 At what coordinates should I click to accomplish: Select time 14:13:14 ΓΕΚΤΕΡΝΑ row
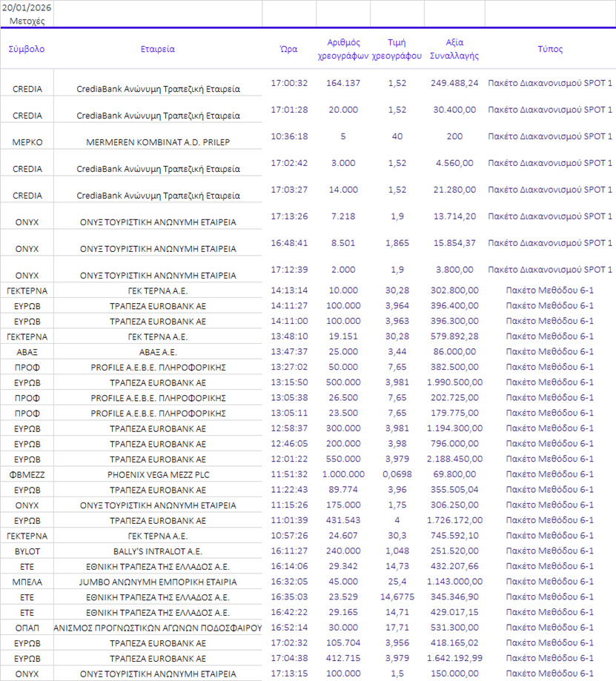click(289, 290)
